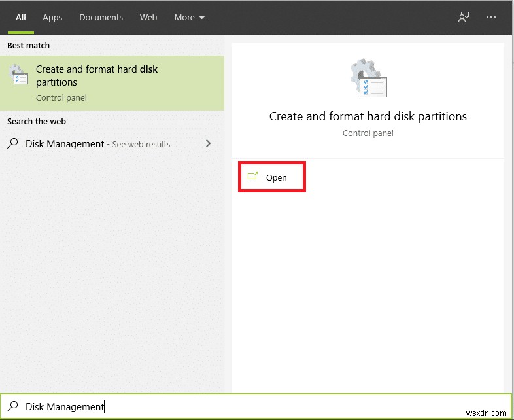Click the disk partitions icon in best match
The width and height of the screenshot is (514, 420).
click(x=18, y=75)
